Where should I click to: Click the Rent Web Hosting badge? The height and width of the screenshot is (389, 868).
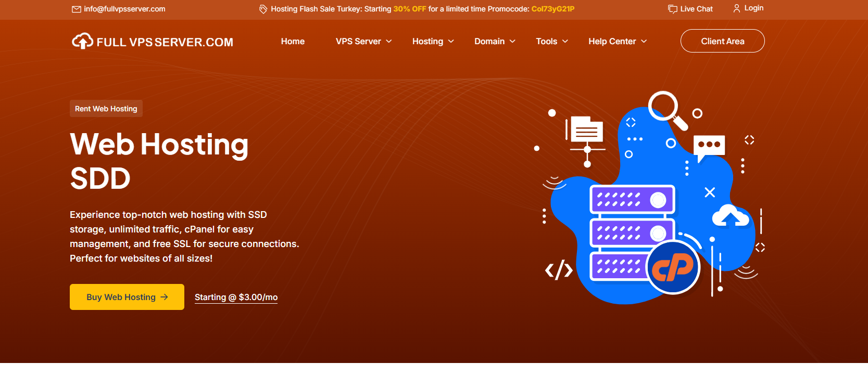[x=106, y=109]
